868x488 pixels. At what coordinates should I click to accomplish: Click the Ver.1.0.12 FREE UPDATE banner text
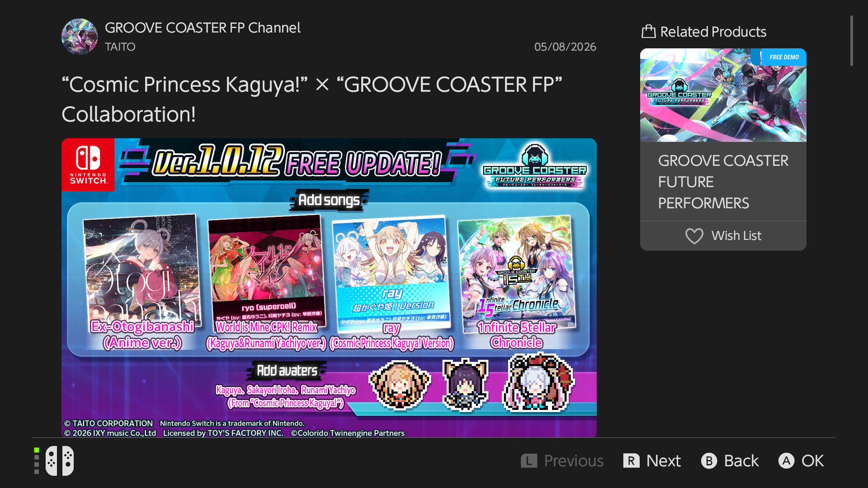297,161
